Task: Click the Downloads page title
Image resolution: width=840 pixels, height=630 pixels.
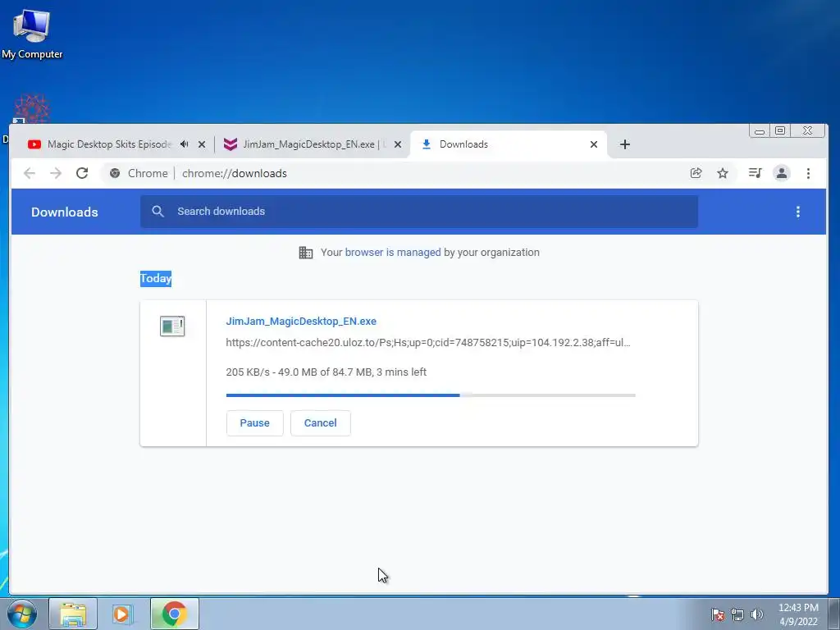Action: [64, 212]
